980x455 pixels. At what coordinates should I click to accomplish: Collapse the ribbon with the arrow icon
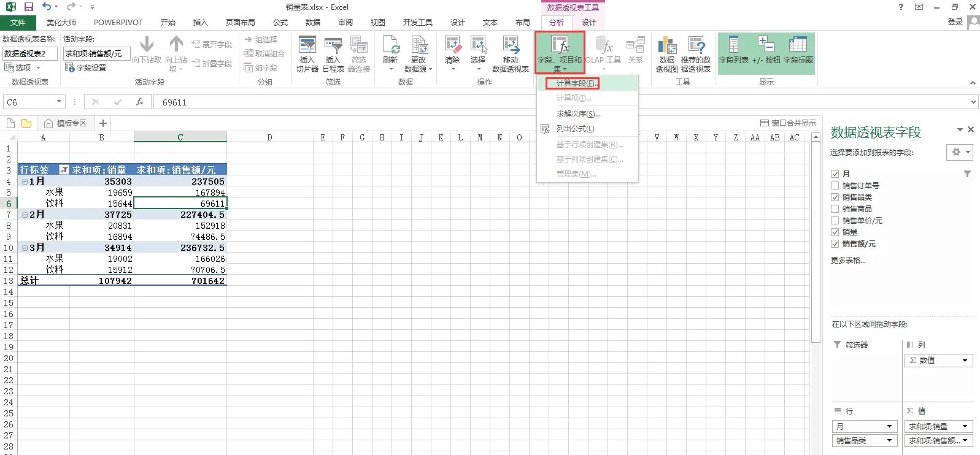coord(973,83)
